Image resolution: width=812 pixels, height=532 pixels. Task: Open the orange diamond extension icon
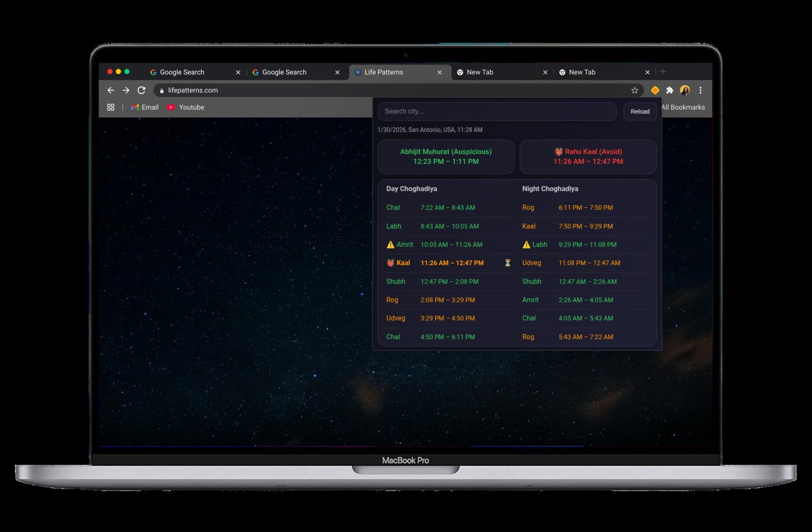(x=655, y=90)
